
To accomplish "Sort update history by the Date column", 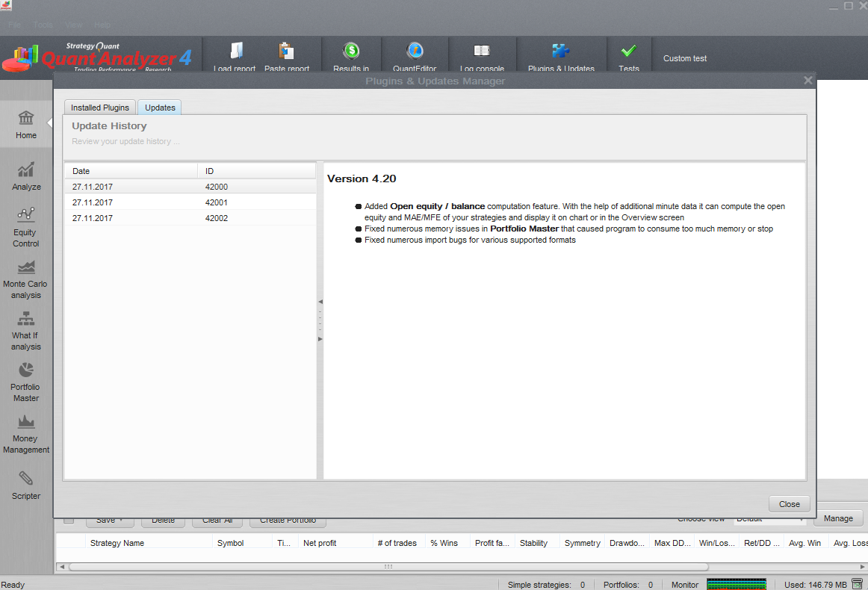I will click(131, 171).
